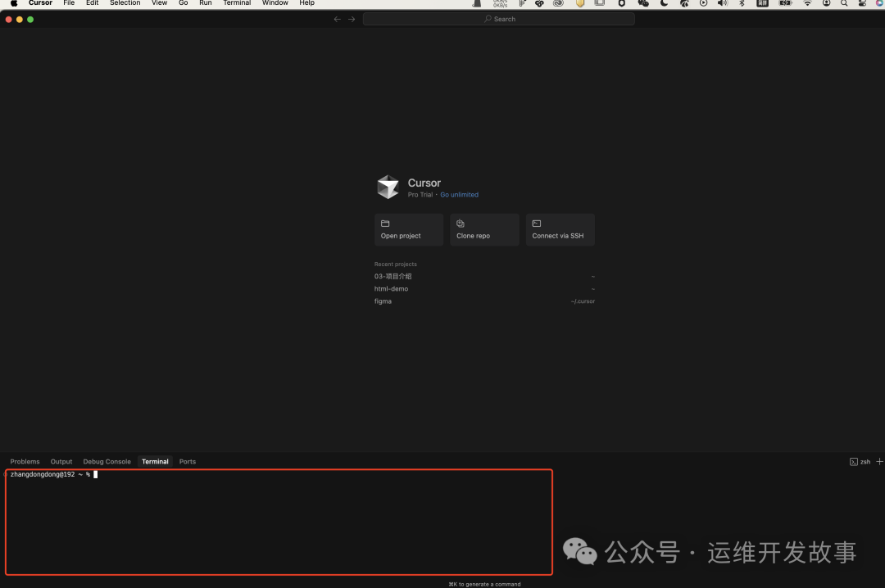Click the play circle menu bar icon
Screen dimensions: 885x588
(x=703, y=2)
